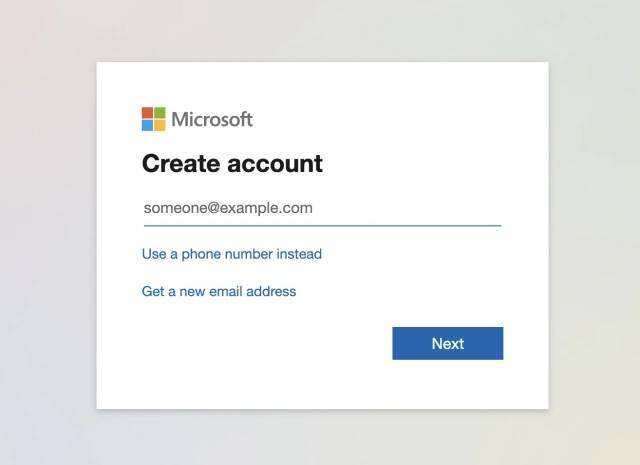Image resolution: width=640 pixels, height=465 pixels.
Task: Click the red square in Microsoft logo
Action: click(x=147, y=113)
